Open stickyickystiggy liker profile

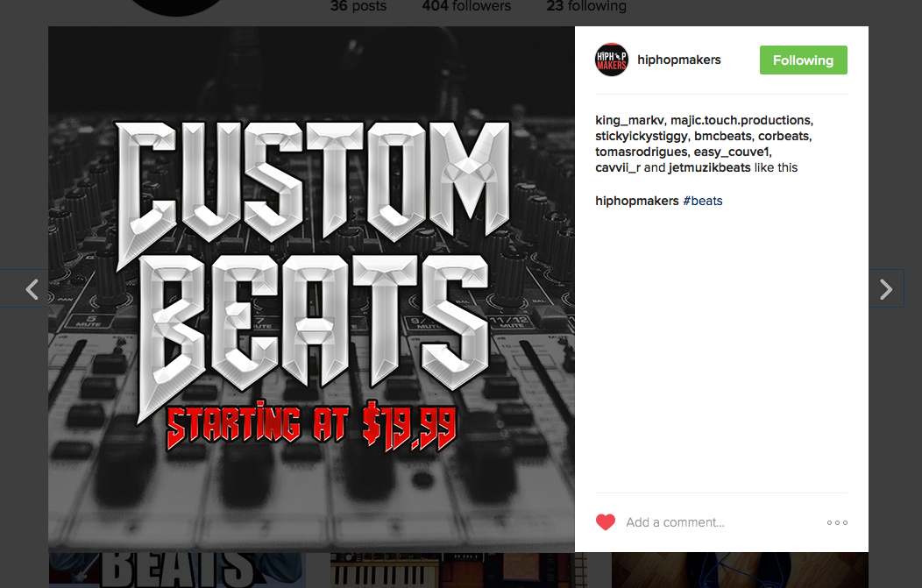pos(641,137)
